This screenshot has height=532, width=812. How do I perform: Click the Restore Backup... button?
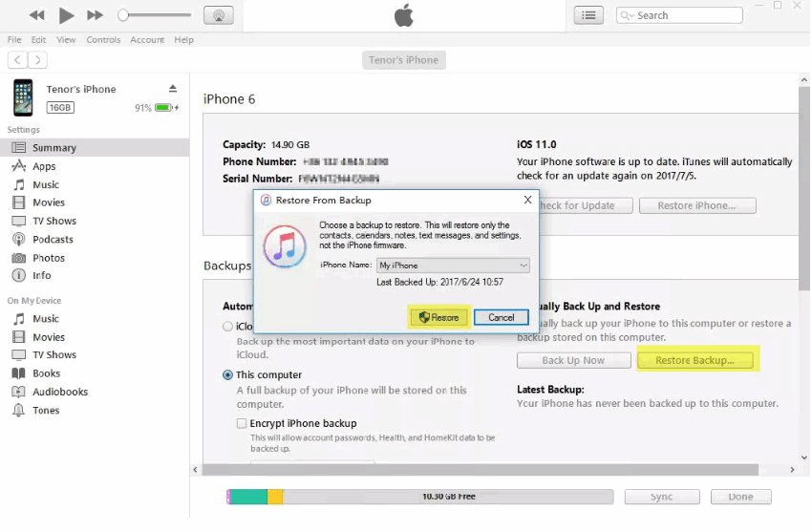click(x=694, y=360)
